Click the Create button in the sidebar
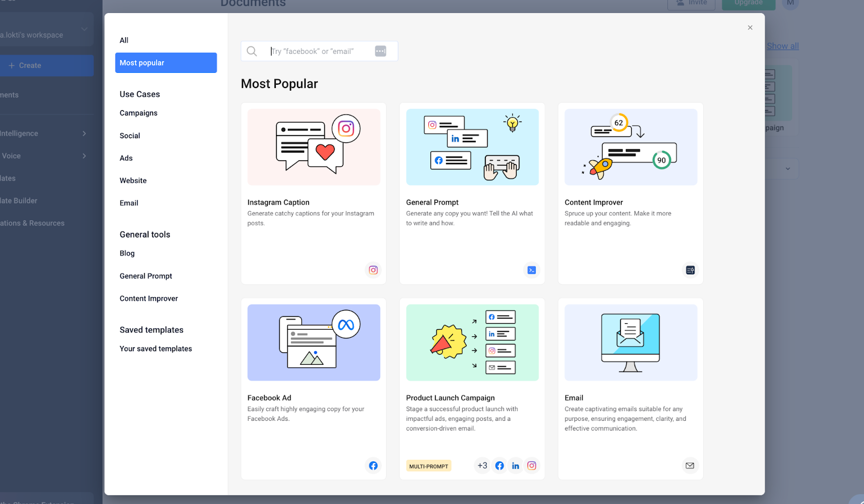The image size is (864, 504). pyautogui.click(x=25, y=65)
